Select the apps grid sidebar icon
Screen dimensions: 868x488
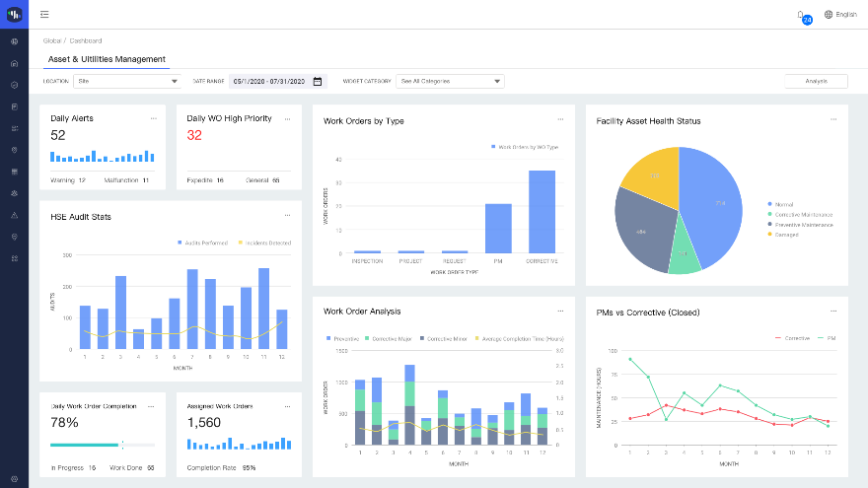point(15,258)
